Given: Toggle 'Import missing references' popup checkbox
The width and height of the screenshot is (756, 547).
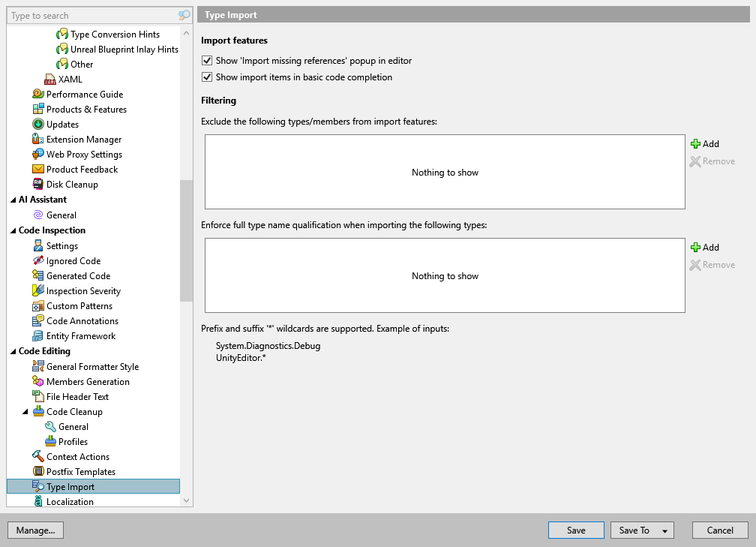Looking at the screenshot, I should (x=207, y=61).
